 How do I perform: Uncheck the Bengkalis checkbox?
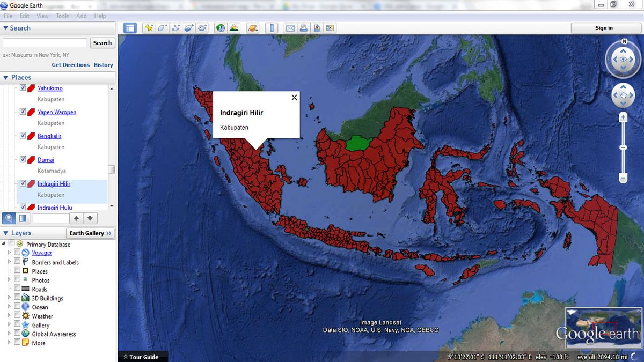click(x=23, y=136)
